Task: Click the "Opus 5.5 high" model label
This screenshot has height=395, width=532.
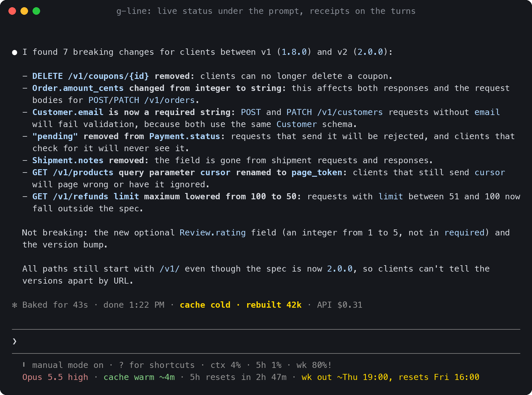Action: pyautogui.click(x=55, y=377)
